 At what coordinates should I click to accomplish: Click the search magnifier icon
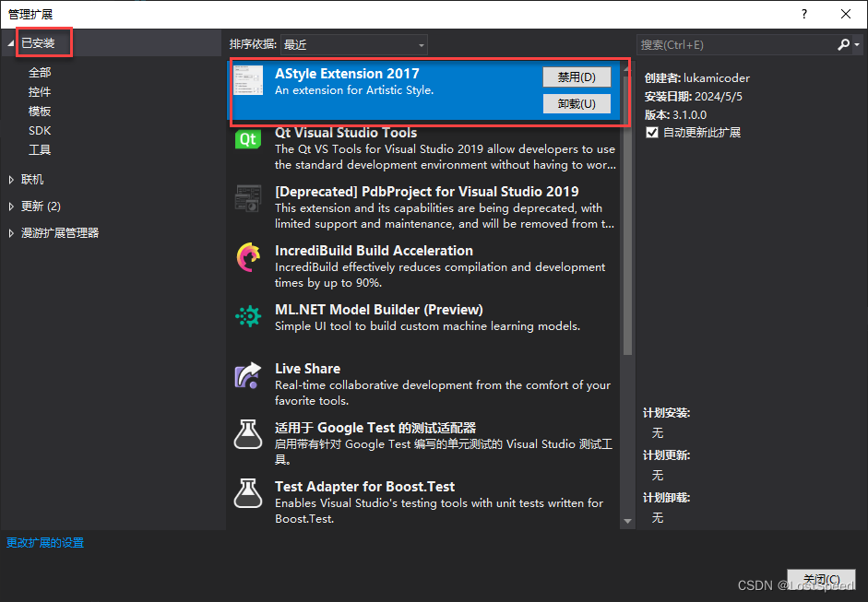coord(843,44)
